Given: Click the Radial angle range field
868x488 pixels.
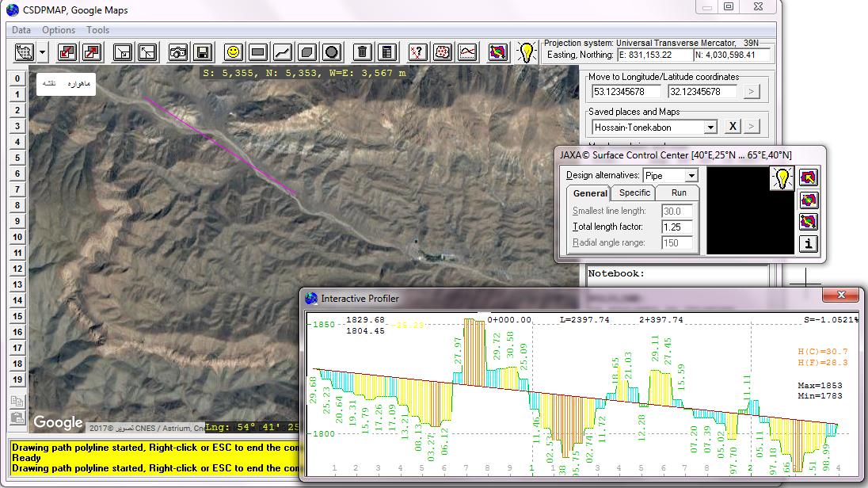Looking at the screenshot, I should tap(677, 242).
